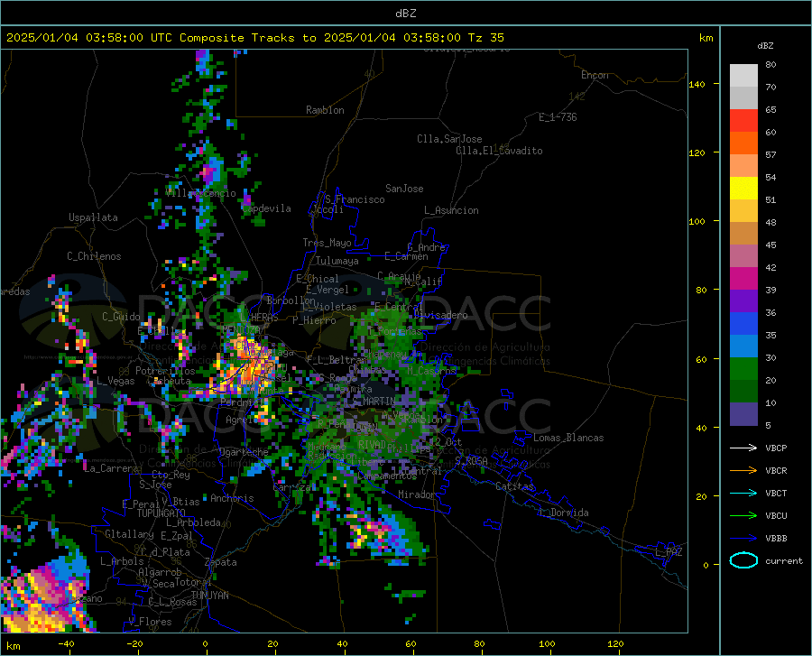The height and width of the screenshot is (656, 812).
Task: Select the light gray 80 dBZ color swatch
Action: (x=743, y=76)
